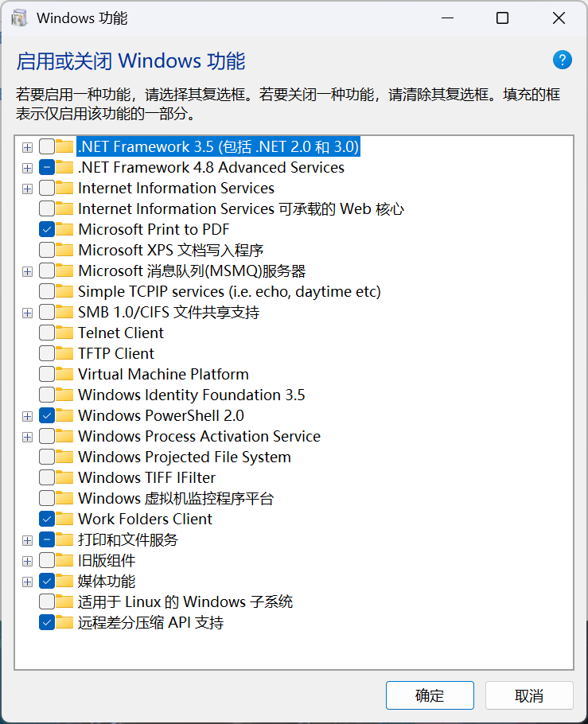This screenshot has width=588, height=724.
Task: Select the Windows Identity Foundation 3.5 item
Action: [x=191, y=395]
